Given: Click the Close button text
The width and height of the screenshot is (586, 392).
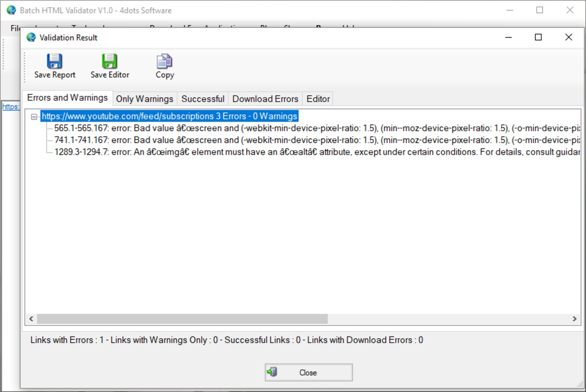Looking at the screenshot, I should 308,372.
